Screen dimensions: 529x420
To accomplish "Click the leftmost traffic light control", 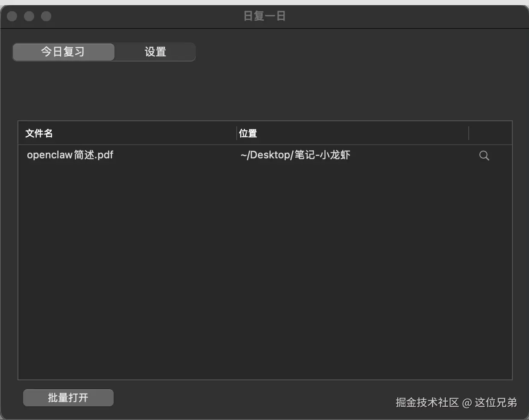I will point(12,16).
